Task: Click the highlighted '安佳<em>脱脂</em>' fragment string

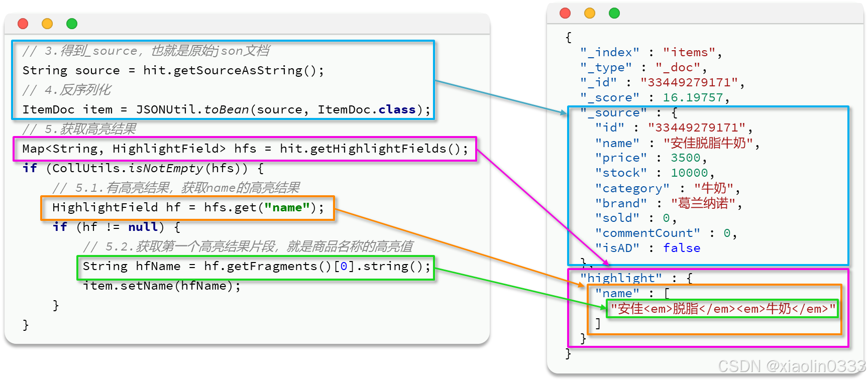Action: (x=723, y=309)
